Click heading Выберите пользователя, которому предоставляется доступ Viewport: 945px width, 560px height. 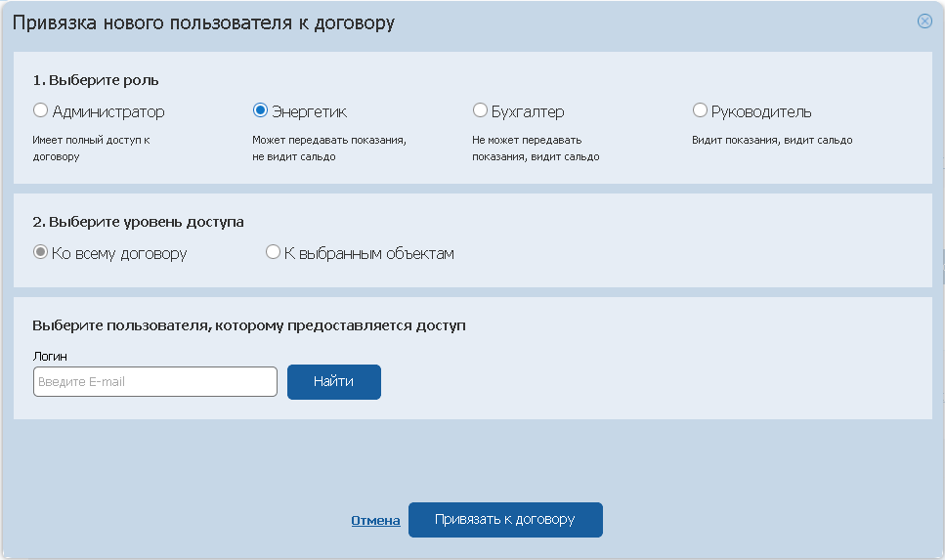point(249,325)
